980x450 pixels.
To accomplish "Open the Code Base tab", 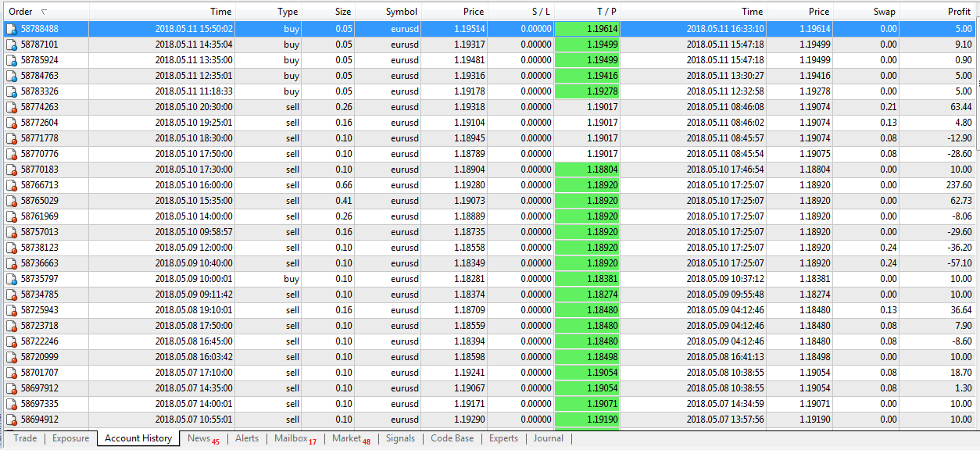I will tap(452, 438).
